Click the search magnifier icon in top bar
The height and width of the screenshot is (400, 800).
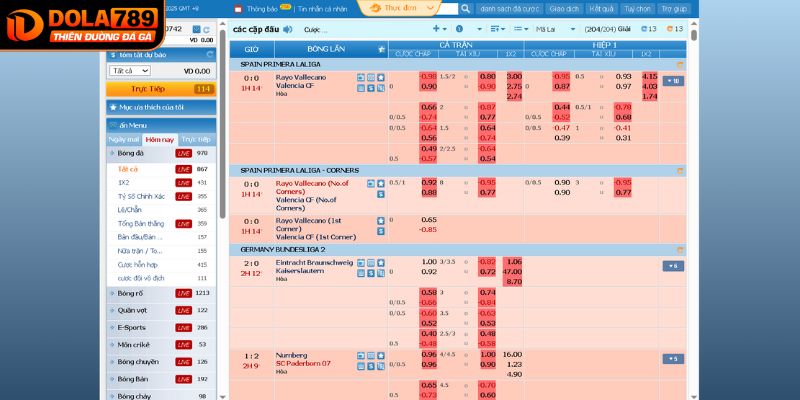465,9
